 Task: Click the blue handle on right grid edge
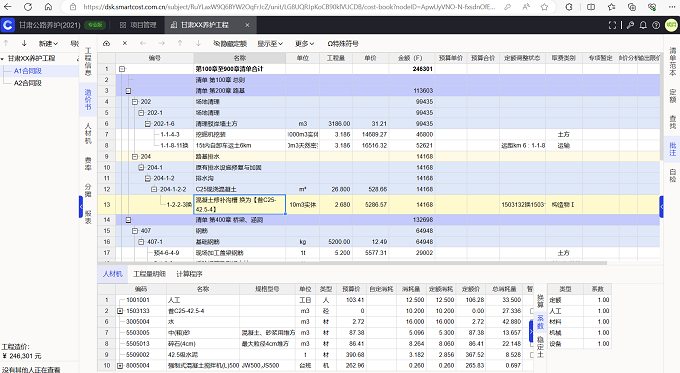661,207
